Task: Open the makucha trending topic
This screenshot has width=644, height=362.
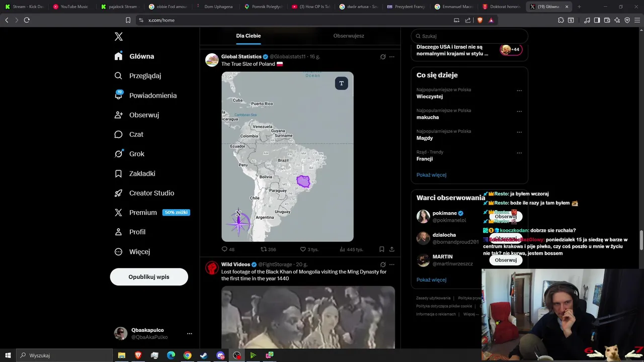Action: coord(428,117)
